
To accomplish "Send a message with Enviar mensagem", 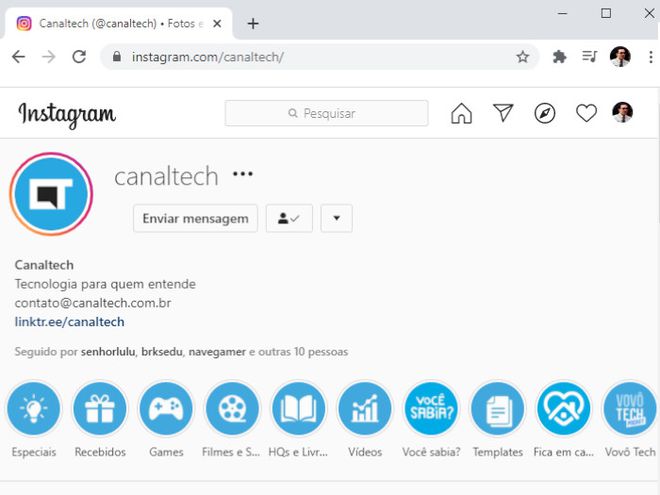I will tap(195, 218).
